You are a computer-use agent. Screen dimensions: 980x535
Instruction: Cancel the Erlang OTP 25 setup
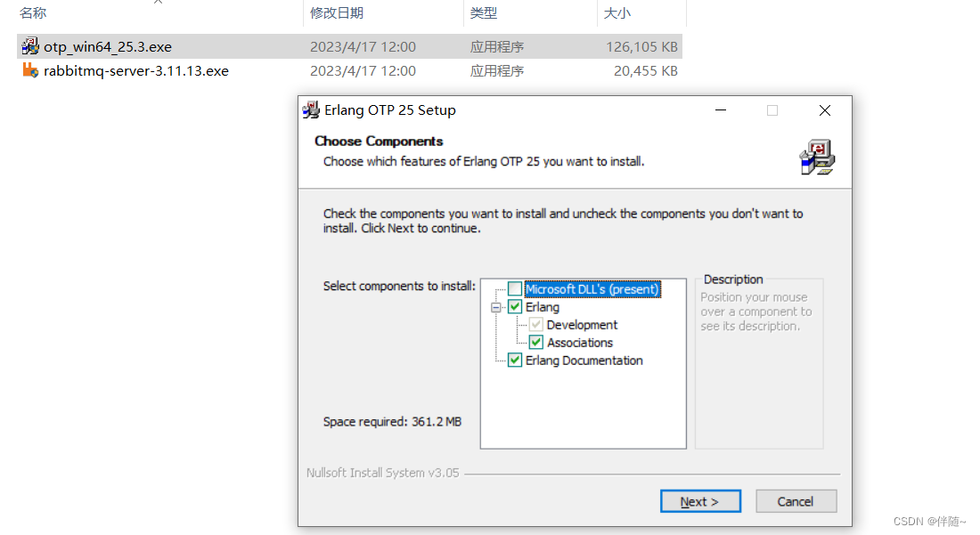pyautogui.click(x=796, y=500)
